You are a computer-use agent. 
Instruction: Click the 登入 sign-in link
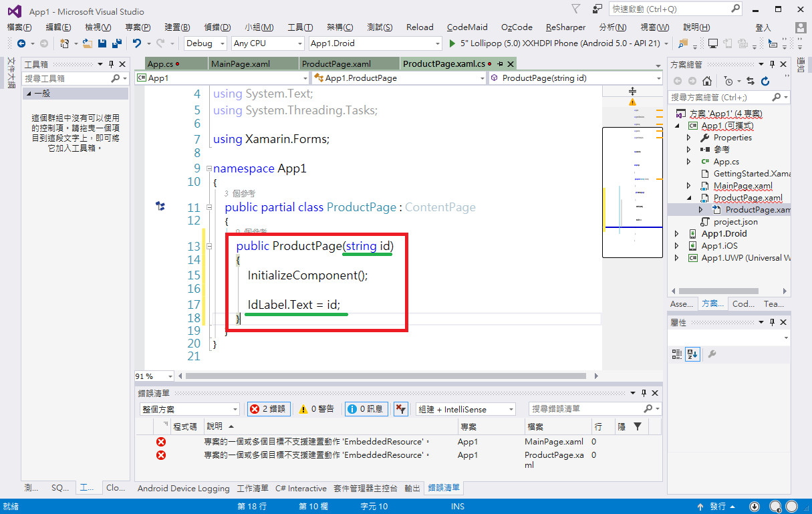(x=763, y=27)
